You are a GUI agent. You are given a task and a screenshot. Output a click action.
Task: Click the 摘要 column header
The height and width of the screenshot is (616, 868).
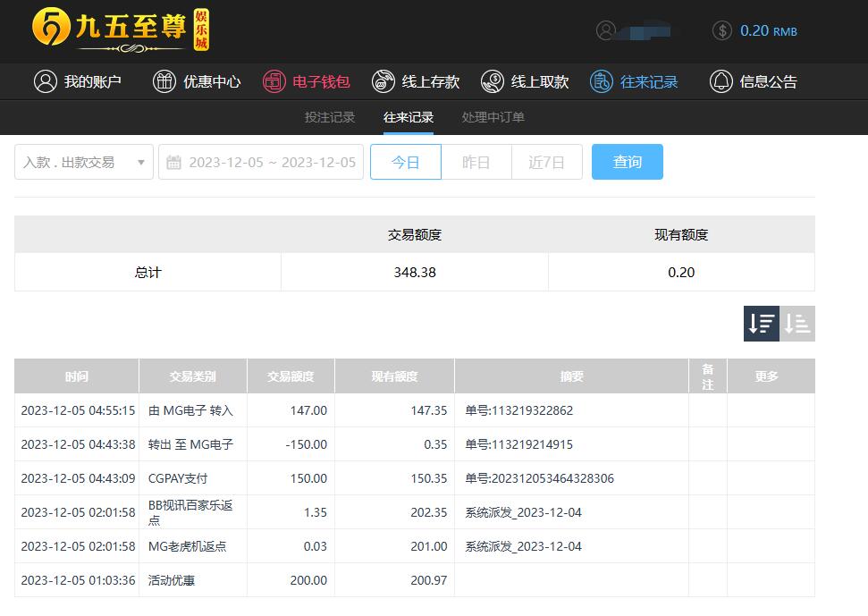click(571, 376)
